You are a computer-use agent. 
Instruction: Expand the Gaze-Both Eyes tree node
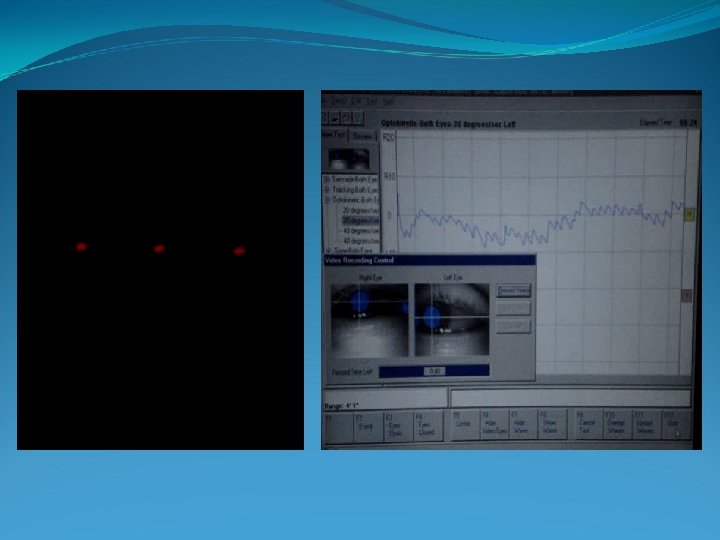point(327,251)
